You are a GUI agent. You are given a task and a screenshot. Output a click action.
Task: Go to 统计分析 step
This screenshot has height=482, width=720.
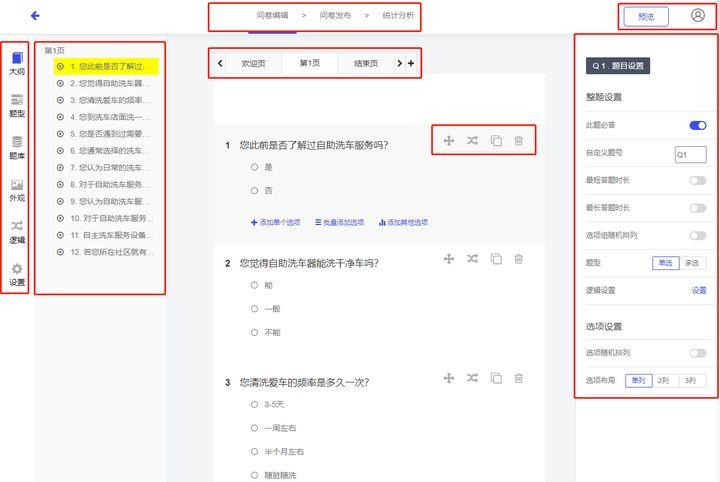pos(398,15)
